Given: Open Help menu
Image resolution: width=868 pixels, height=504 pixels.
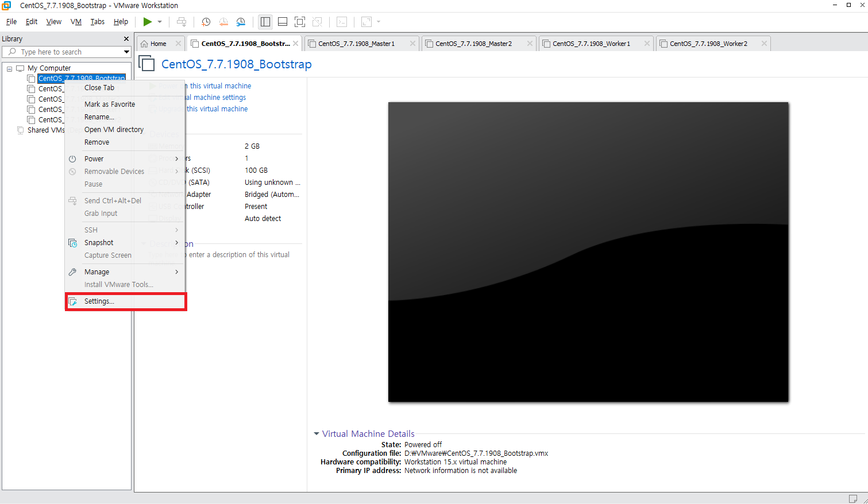Looking at the screenshot, I should pos(121,22).
